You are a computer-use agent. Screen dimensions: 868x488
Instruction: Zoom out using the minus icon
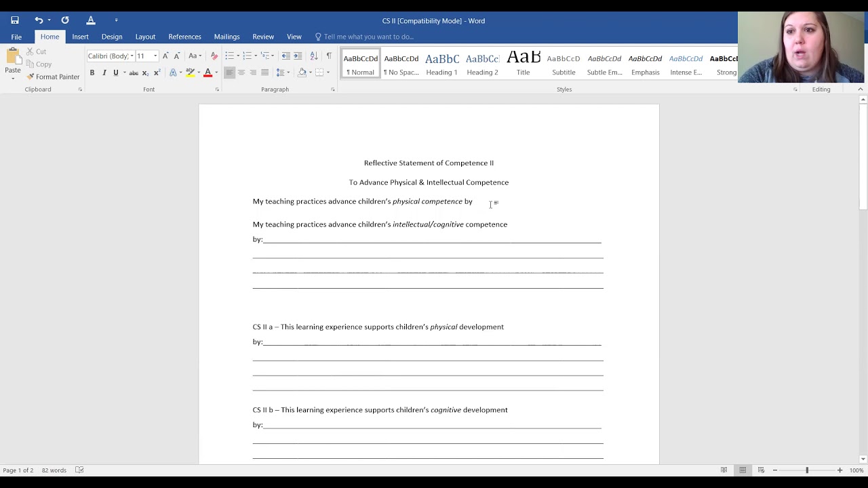coord(774,470)
